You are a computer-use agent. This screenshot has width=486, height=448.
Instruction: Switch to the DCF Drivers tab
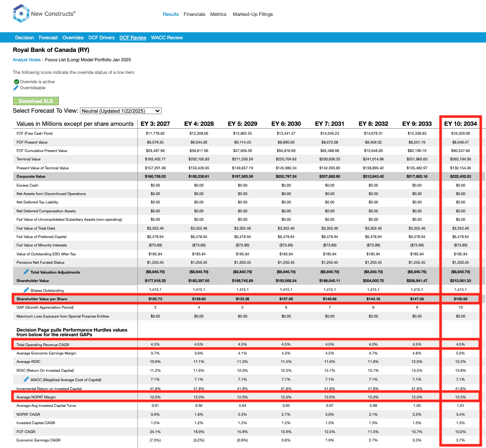[101, 37]
